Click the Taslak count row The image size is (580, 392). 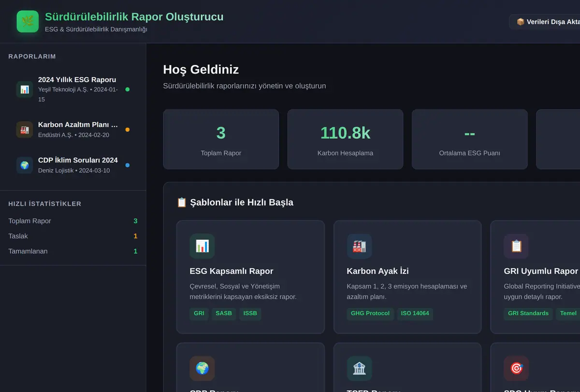73,236
